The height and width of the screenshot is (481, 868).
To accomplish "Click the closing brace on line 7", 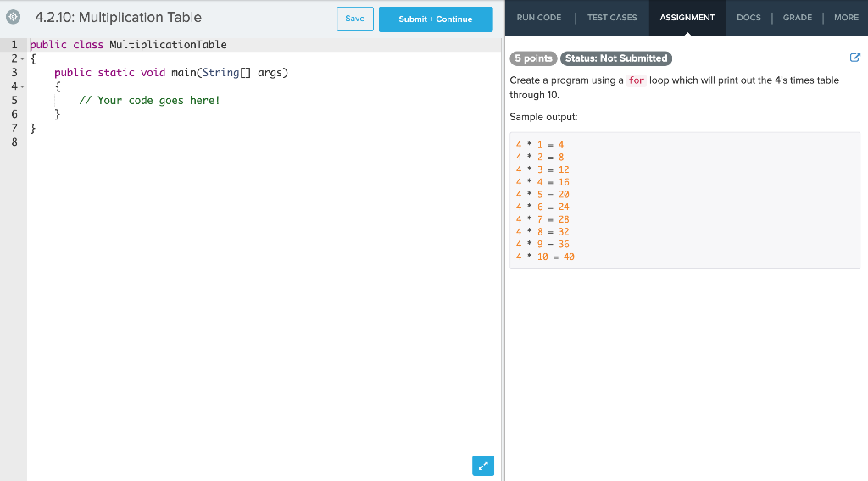I will [x=33, y=128].
